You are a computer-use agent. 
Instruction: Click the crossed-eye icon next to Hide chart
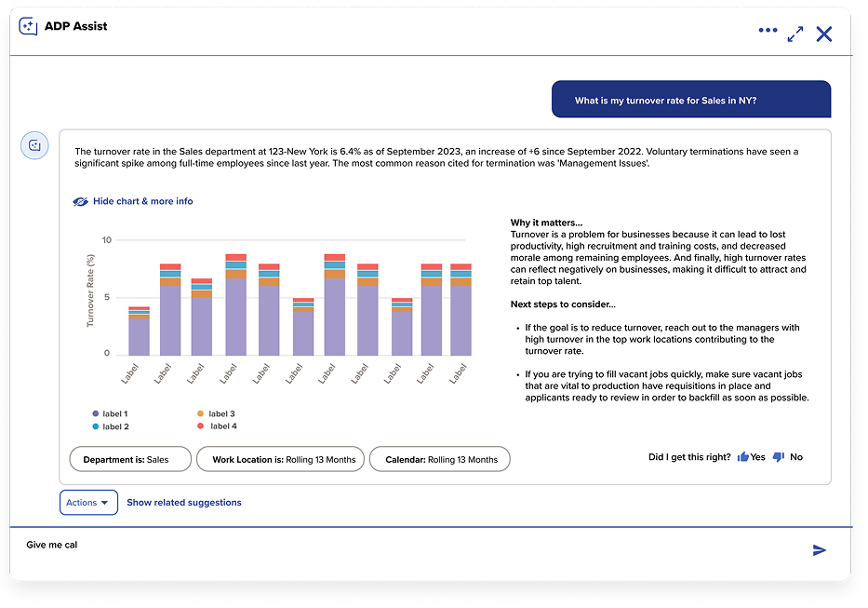coord(80,202)
